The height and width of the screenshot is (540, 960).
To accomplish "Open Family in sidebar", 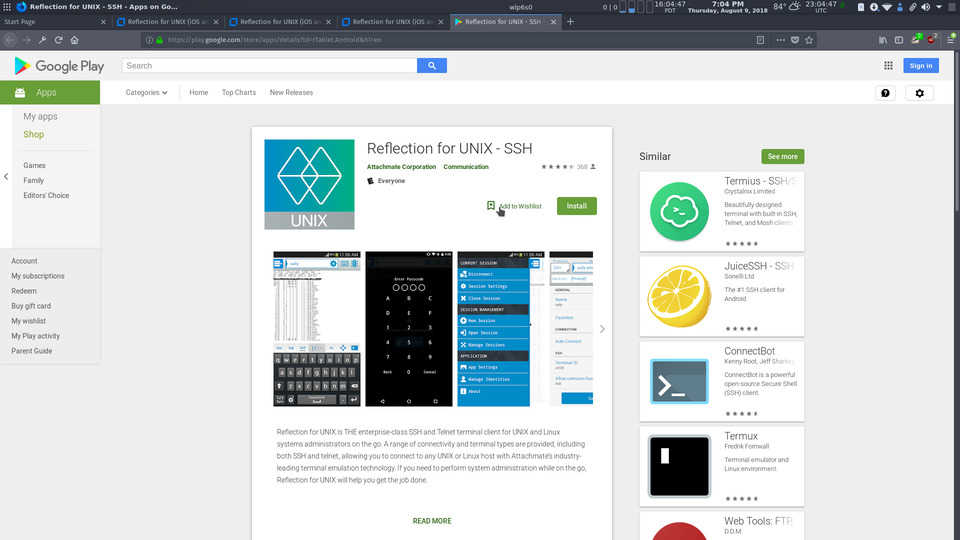I will [x=34, y=181].
